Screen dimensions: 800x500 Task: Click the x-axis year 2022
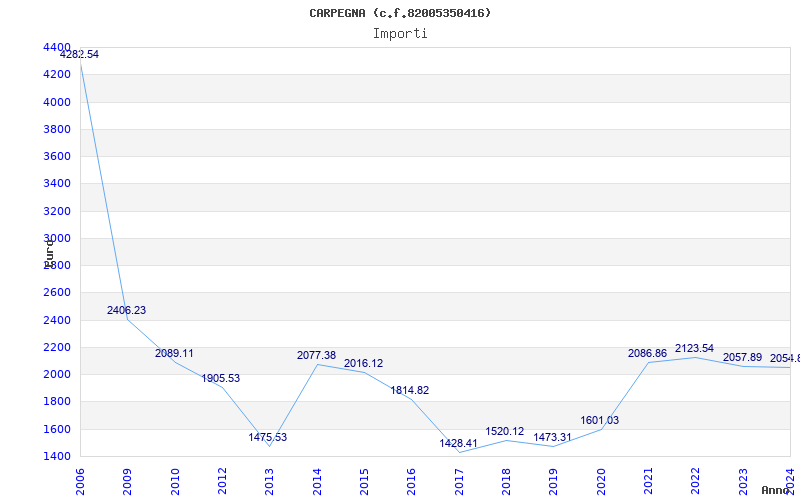[x=695, y=482]
